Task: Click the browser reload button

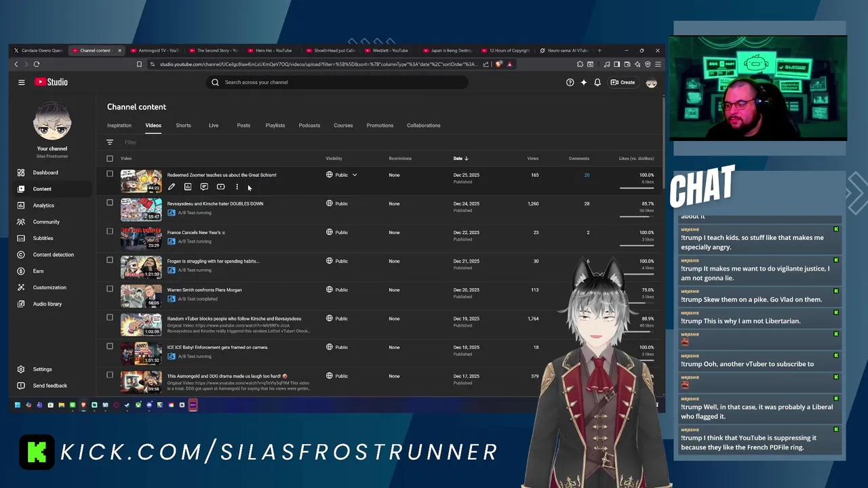Action: pyautogui.click(x=37, y=64)
